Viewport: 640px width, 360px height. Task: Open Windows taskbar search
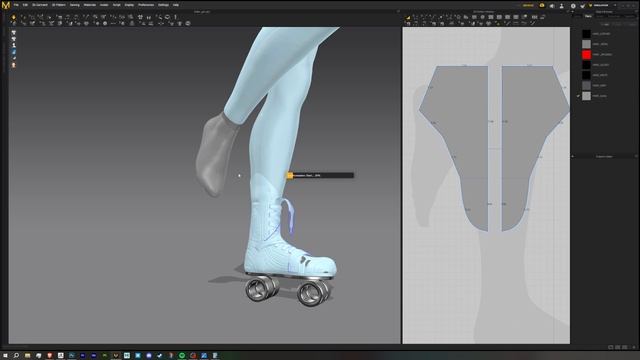pyautogui.click(x=16, y=356)
